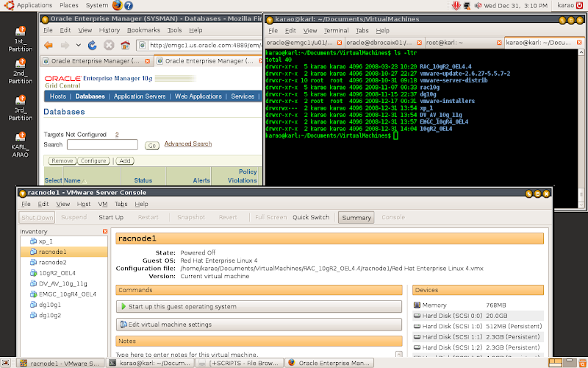The height and width of the screenshot is (368, 588).
Task: Open the 2nd_Partition desktop drive icon
Action: coord(21,71)
